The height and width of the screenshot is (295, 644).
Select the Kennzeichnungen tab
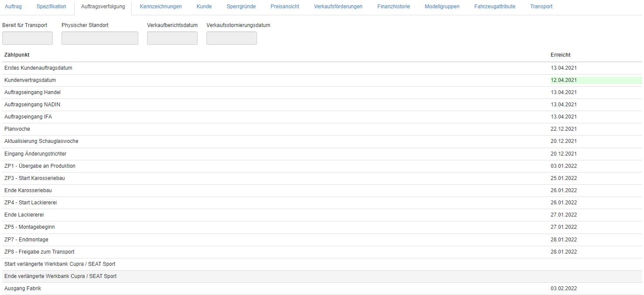(x=161, y=7)
